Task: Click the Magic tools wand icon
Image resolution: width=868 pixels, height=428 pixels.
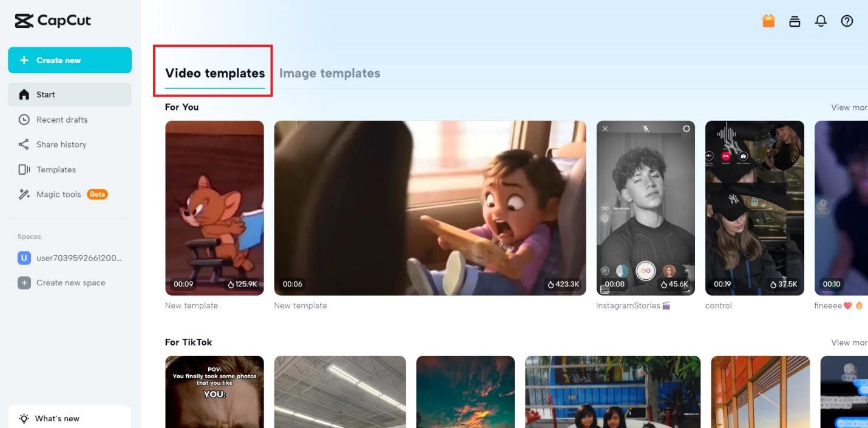Action: click(x=24, y=194)
